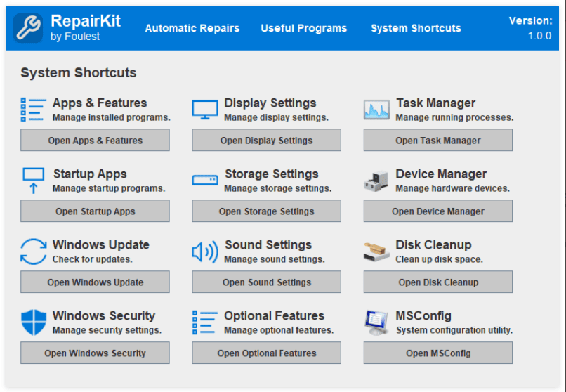
Task: Click the Apps & Features heading
Action: (x=100, y=103)
